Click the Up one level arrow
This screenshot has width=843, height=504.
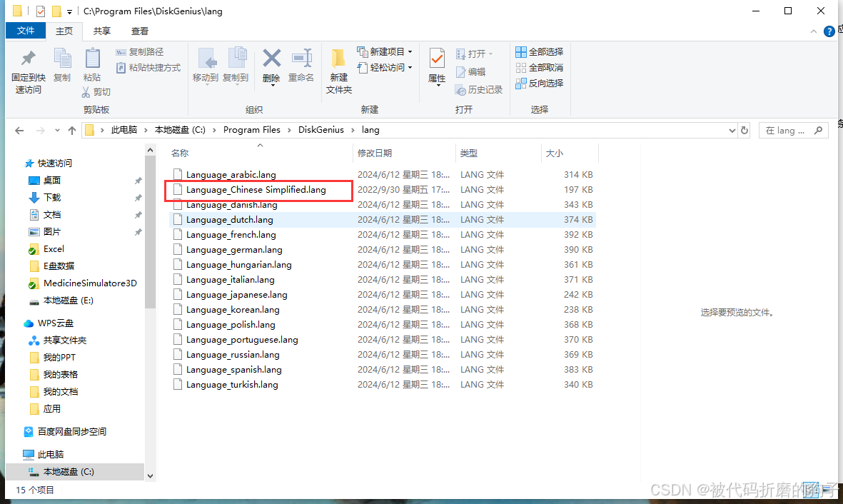[x=72, y=130]
